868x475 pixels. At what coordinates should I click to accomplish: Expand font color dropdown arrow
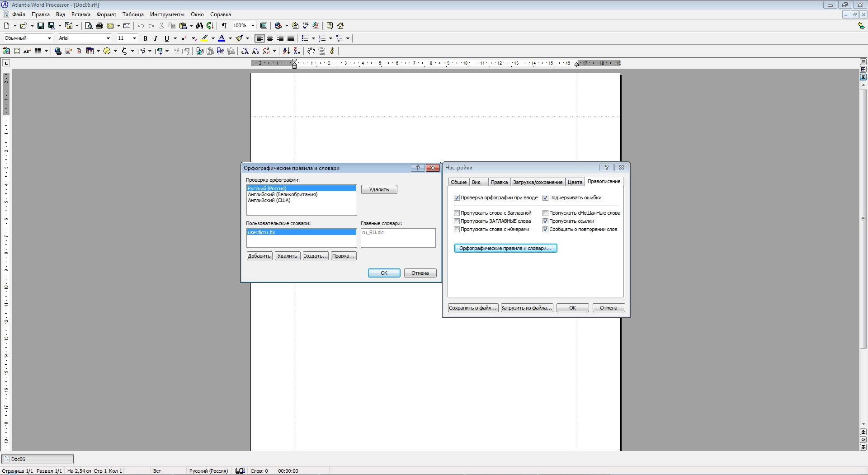point(230,38)
